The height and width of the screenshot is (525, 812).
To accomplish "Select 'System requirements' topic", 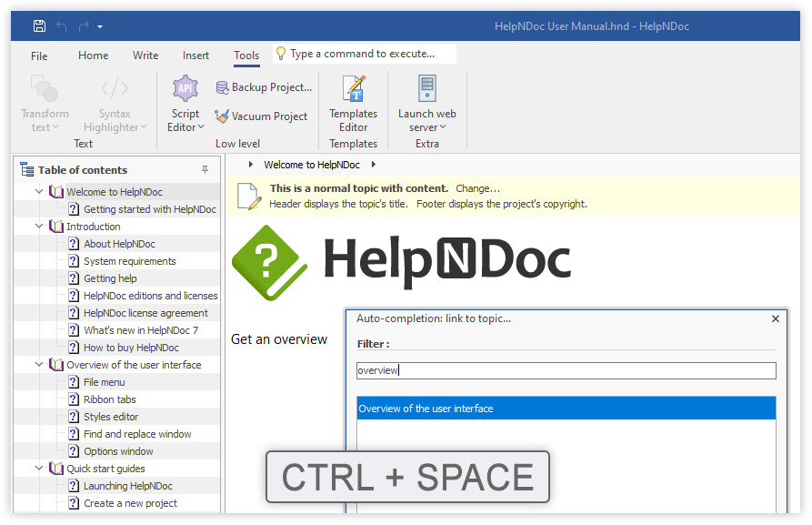I will tap(129, 261).
